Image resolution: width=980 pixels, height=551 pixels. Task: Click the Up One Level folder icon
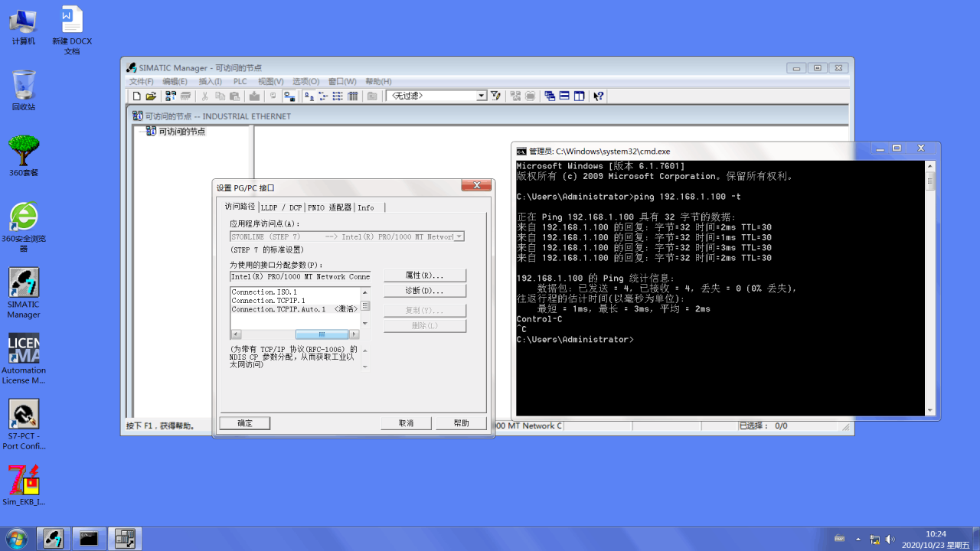click(x=372, y=96)
